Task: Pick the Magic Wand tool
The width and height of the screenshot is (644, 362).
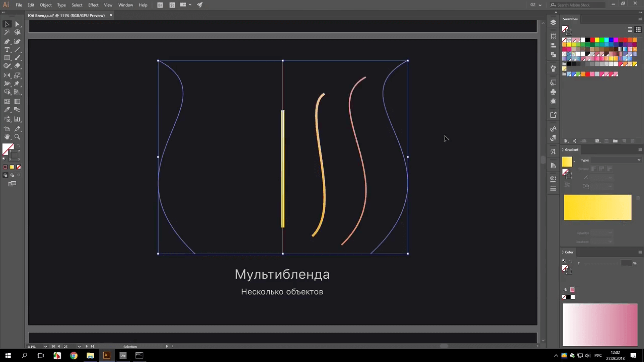Action: (7, 32)
